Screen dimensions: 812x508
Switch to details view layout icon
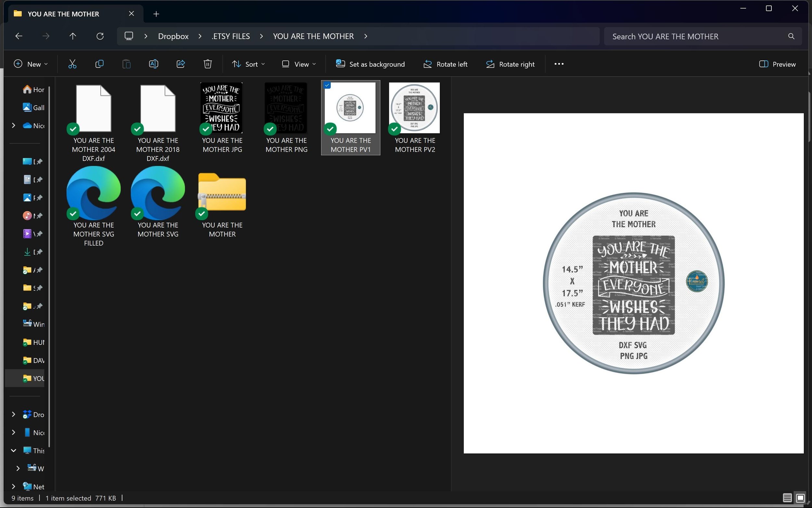coord(787,498)
